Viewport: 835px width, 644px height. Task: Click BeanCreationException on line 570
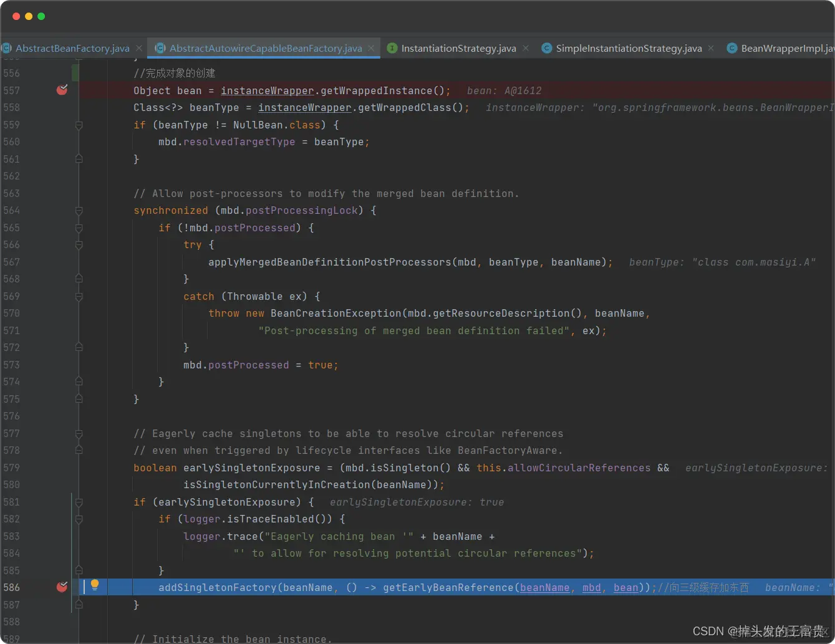(x=335, y=313)
